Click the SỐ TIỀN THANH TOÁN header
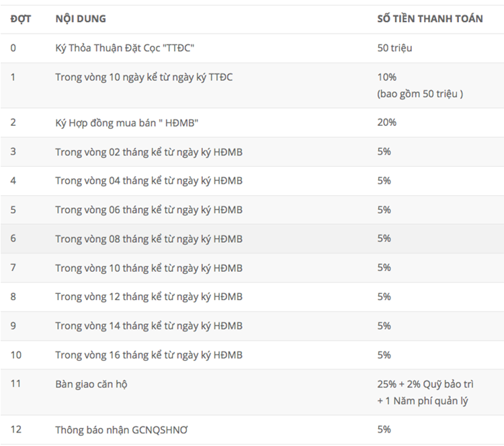 430,19
